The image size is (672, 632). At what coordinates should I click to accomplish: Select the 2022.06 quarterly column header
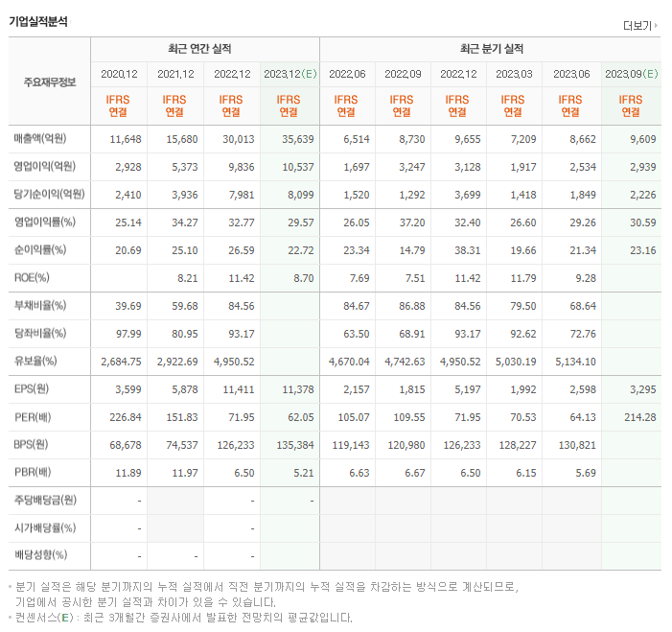pos(347,74)
